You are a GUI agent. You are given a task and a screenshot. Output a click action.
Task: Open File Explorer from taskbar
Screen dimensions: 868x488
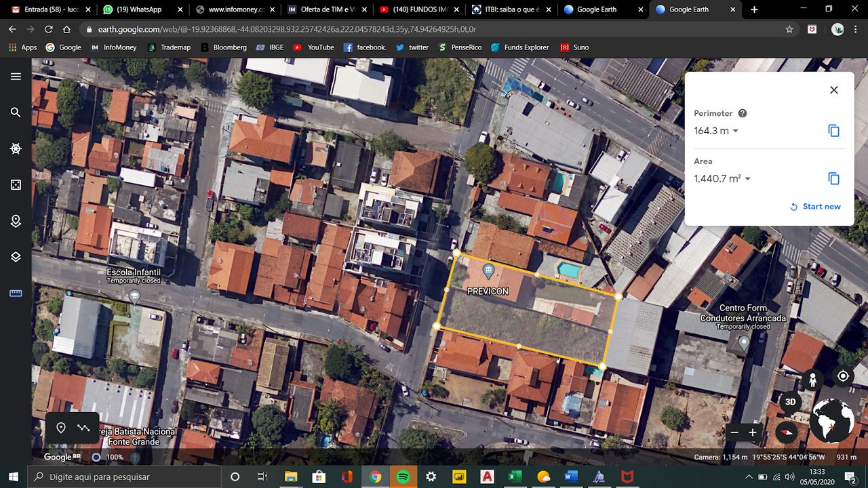(291, 476)
